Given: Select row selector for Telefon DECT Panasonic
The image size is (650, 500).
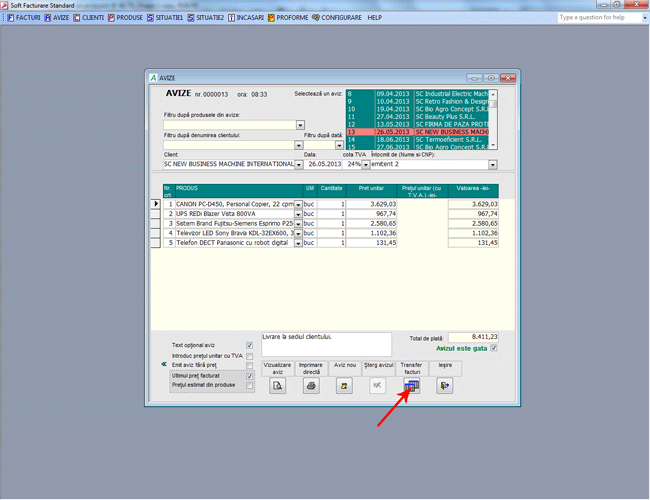Looking at the screenshot, I should click(156, 243).
